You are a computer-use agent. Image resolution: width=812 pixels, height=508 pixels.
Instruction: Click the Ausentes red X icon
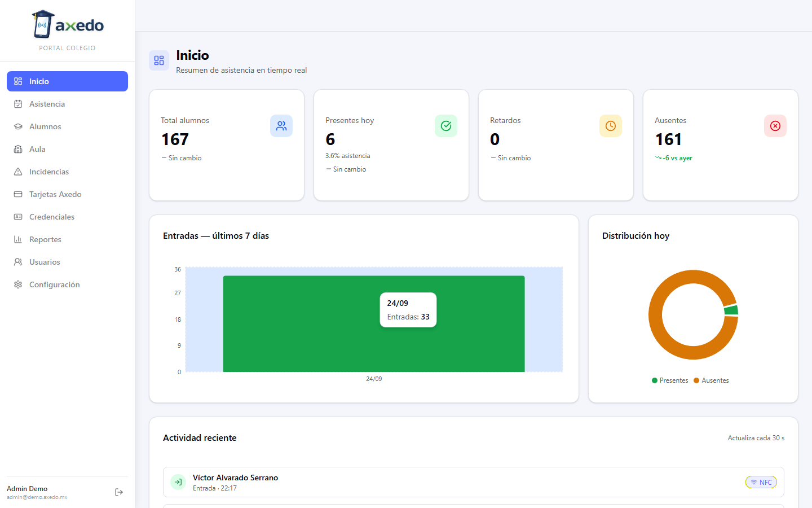click(775, 126)
